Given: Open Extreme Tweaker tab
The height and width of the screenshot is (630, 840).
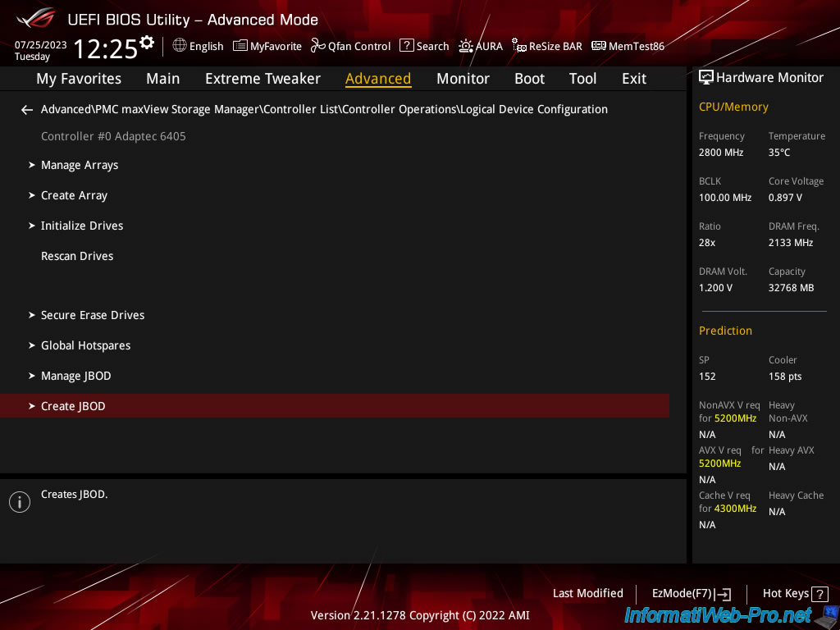Looking at the screenshot, I should 262,79.
